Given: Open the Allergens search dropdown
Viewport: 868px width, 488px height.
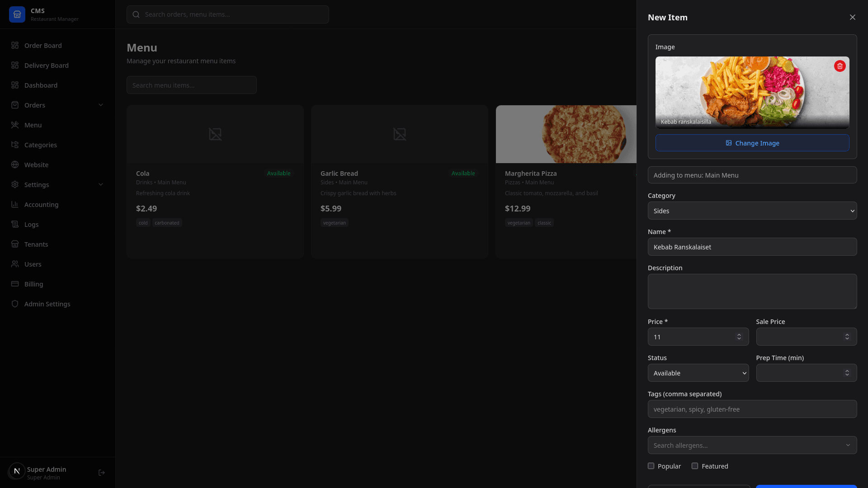Looking at the screenshot, I should (x=752, y=445).
